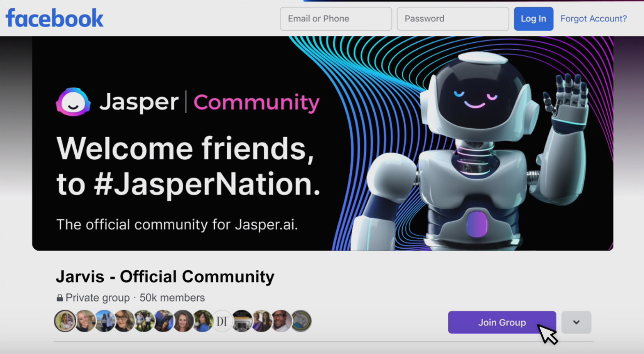Open the '50k members' count
Image resolution: width=644 pixels, height=354 pixels.
pos(172,298)
